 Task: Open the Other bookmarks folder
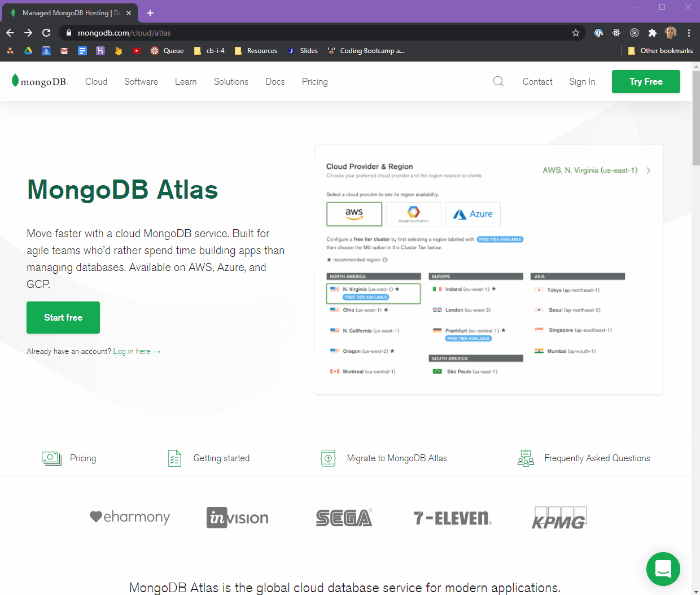[660, 51]
